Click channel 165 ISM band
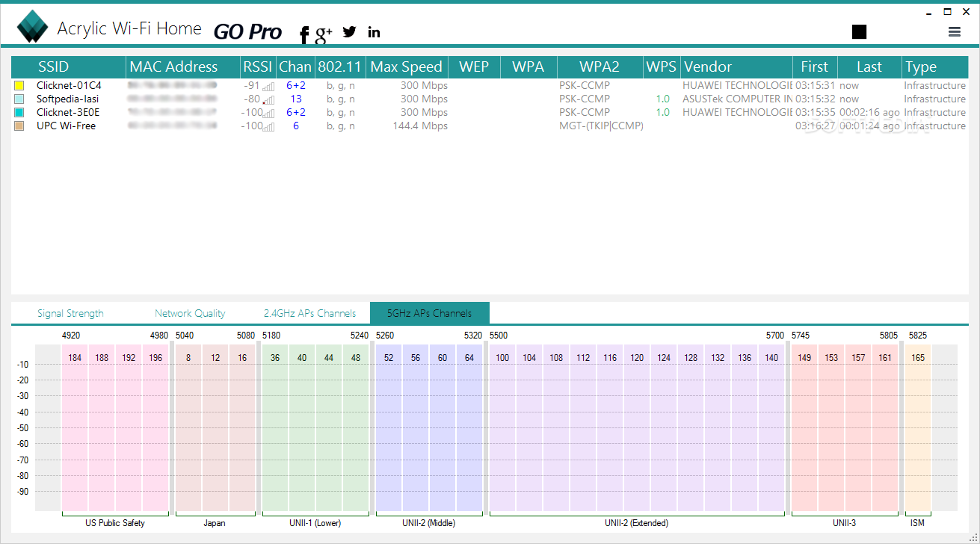The width and height of the screenshot is (980, 544). tap(918, 427)
